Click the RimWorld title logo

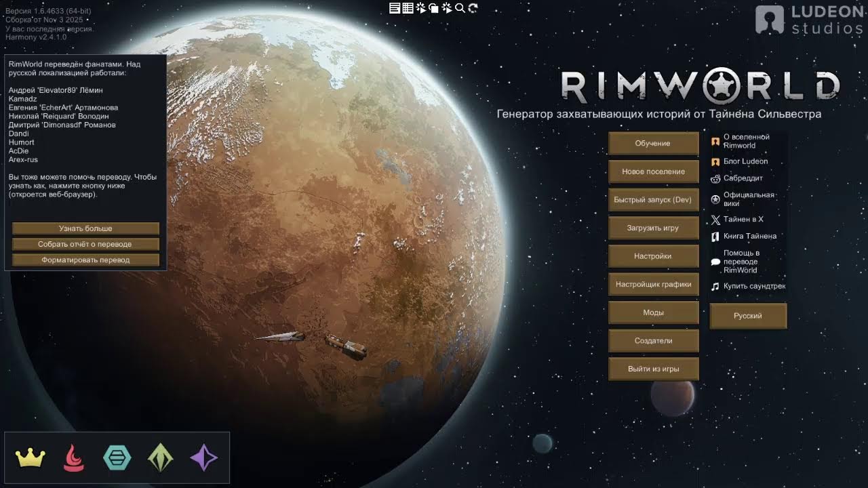point(701,86)
